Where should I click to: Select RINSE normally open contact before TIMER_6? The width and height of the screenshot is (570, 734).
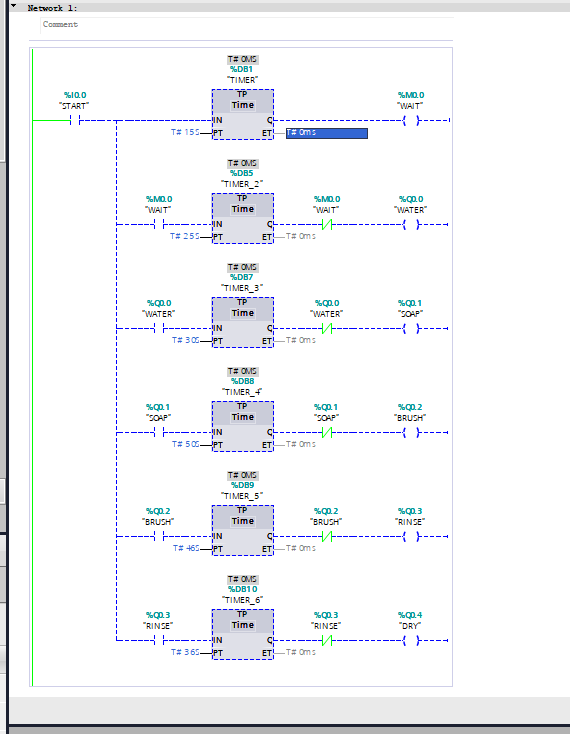[159, 640]
